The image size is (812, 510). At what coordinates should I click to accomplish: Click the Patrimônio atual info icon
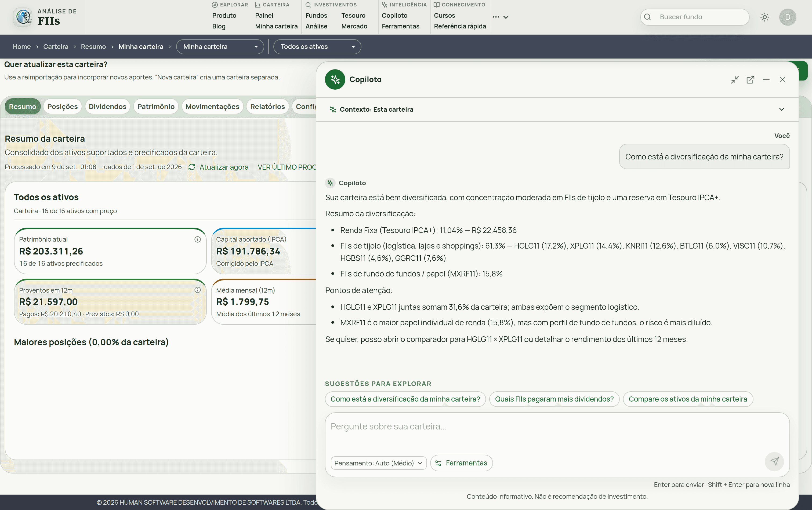(198, 239)
